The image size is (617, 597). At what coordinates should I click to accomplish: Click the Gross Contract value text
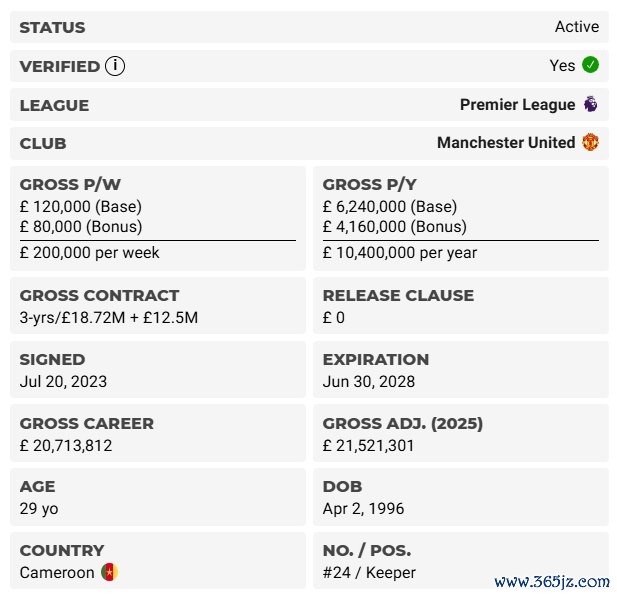109,318
